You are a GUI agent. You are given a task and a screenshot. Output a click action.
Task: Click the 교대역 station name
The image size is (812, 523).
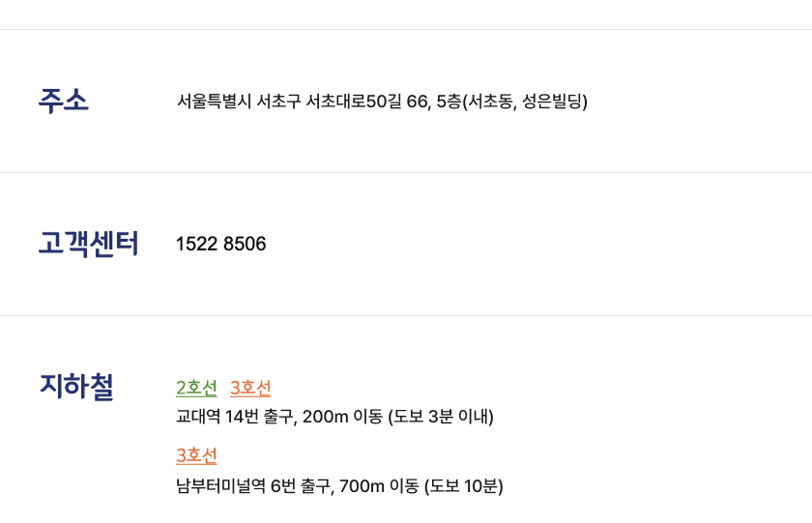tap(197, 417)
